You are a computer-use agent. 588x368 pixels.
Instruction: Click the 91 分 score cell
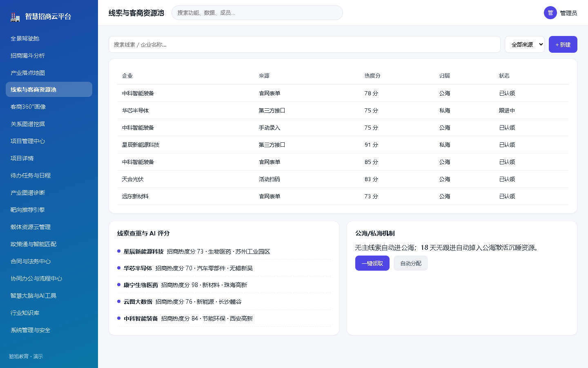point(372,145)
